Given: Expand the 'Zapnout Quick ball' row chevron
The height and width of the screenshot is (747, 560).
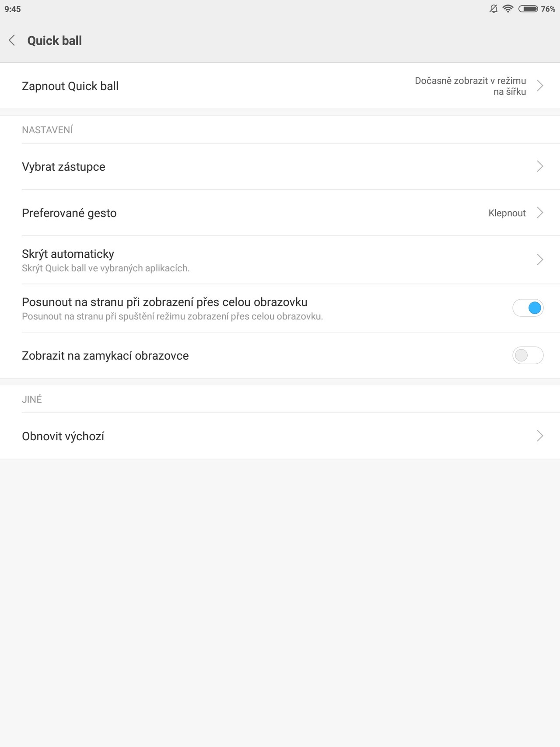Looking at the screenshot, I should (541, 86).
